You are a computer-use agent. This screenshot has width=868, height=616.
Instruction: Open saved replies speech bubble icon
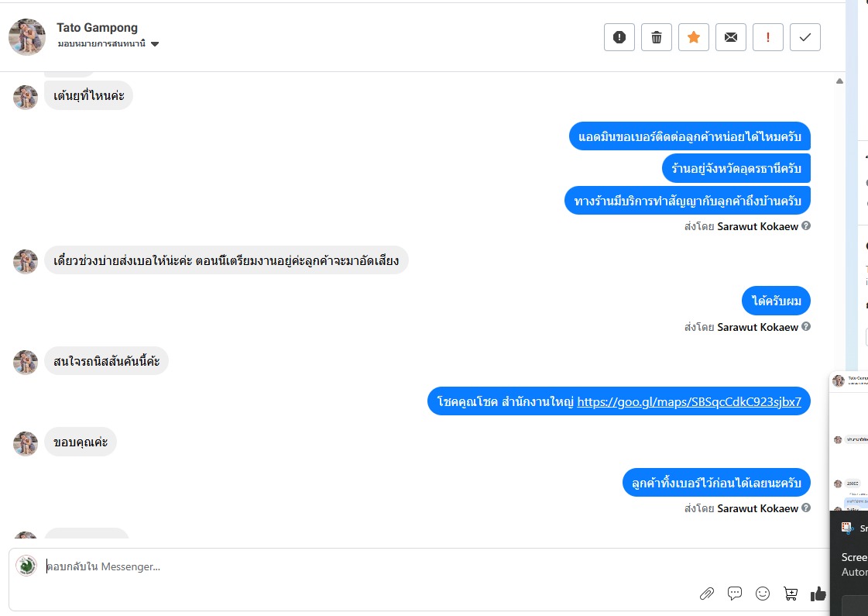(735, 594)
